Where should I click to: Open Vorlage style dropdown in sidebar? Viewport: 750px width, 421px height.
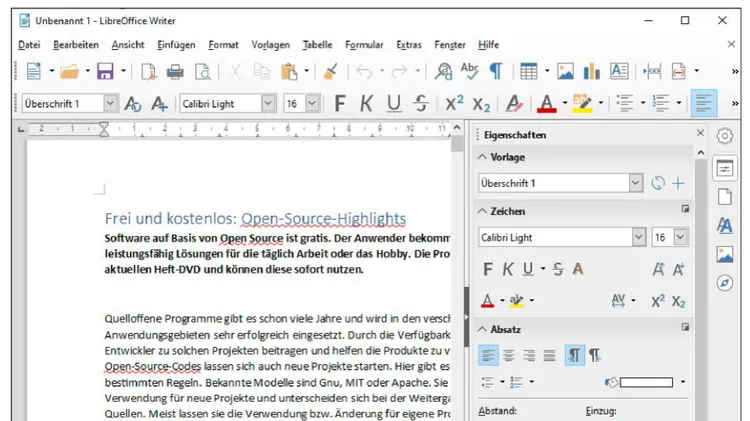point(635,183)
